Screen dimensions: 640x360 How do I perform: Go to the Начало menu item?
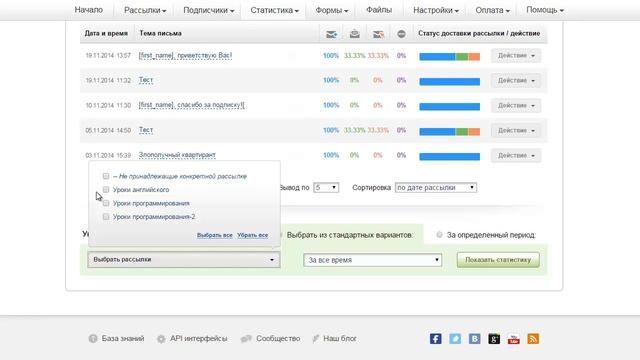[89, 10]
